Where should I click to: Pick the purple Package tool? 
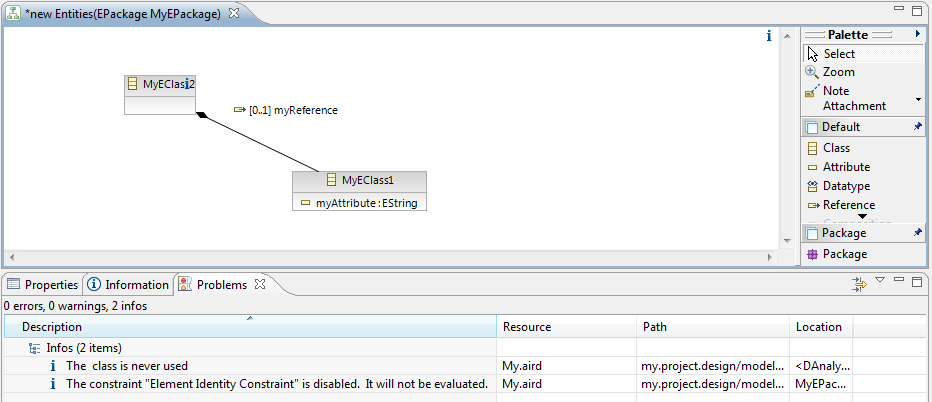844,254
